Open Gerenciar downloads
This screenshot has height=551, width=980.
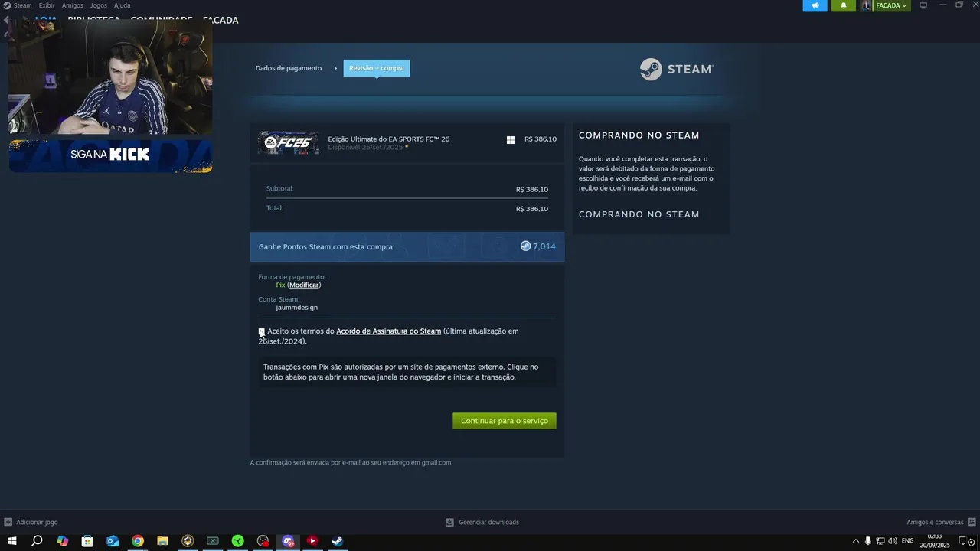click(488, 522)
